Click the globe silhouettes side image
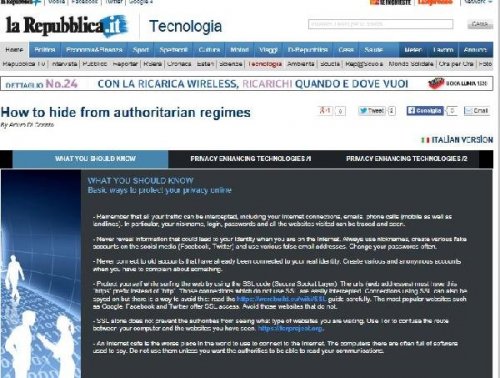500x378 pixels. coord(41,274)
